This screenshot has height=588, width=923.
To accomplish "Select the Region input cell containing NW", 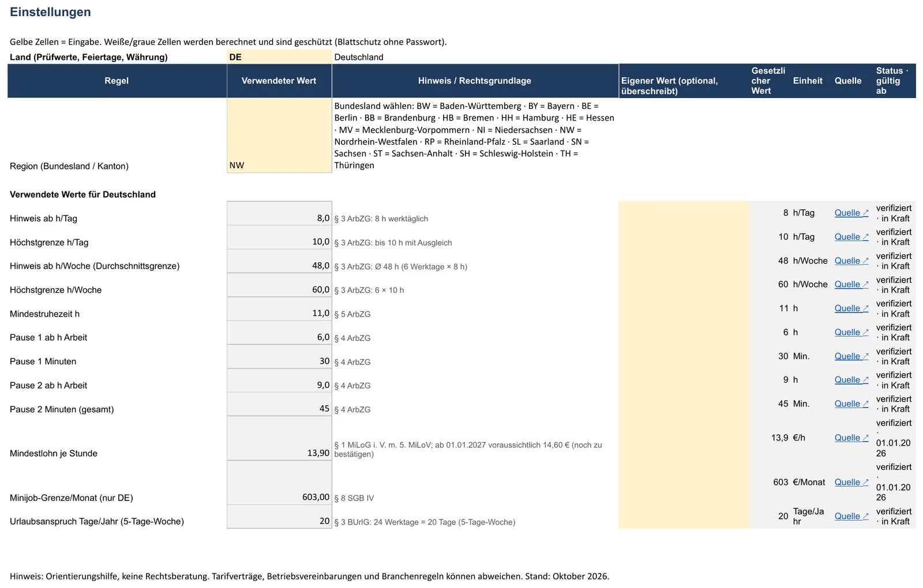I will coord(279,135).
